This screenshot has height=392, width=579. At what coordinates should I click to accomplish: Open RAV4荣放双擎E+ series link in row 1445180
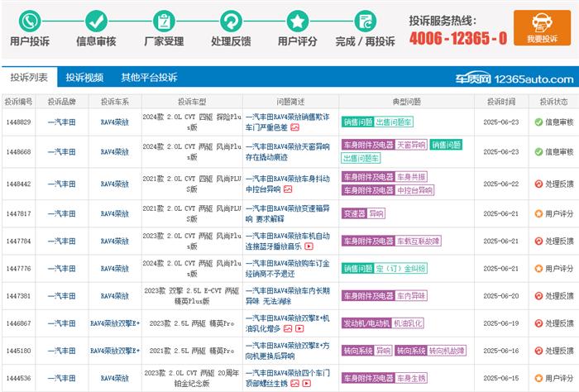click(115, 351)
